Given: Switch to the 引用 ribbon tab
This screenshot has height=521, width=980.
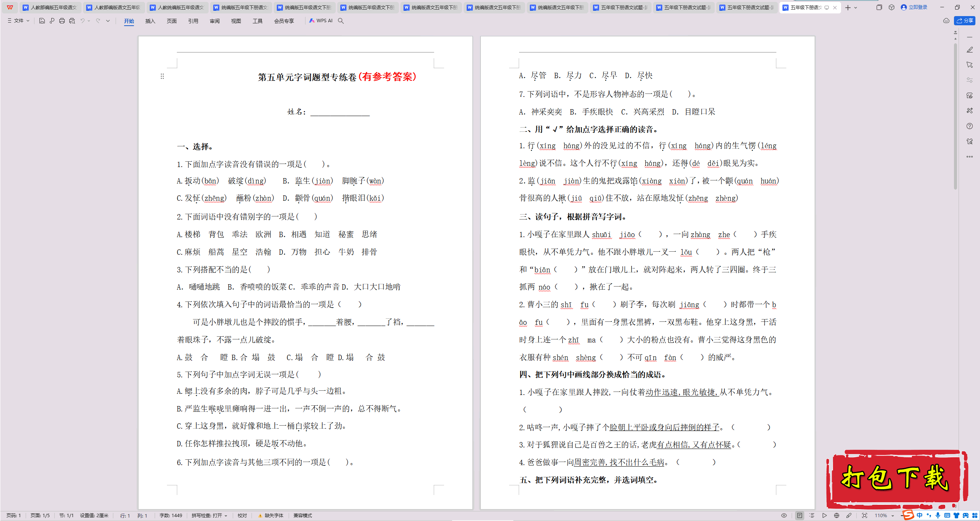Looking at the screenshot, I should pos(193,21).
